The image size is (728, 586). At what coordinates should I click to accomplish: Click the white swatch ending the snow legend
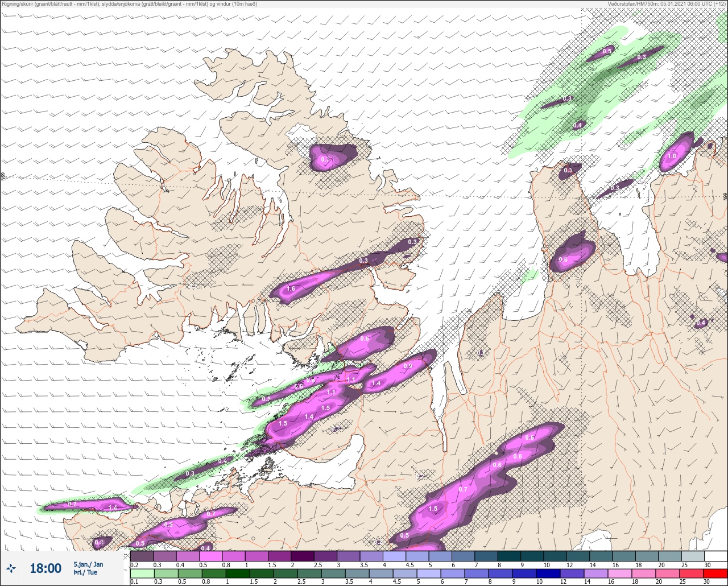click(x=715, y=556)
